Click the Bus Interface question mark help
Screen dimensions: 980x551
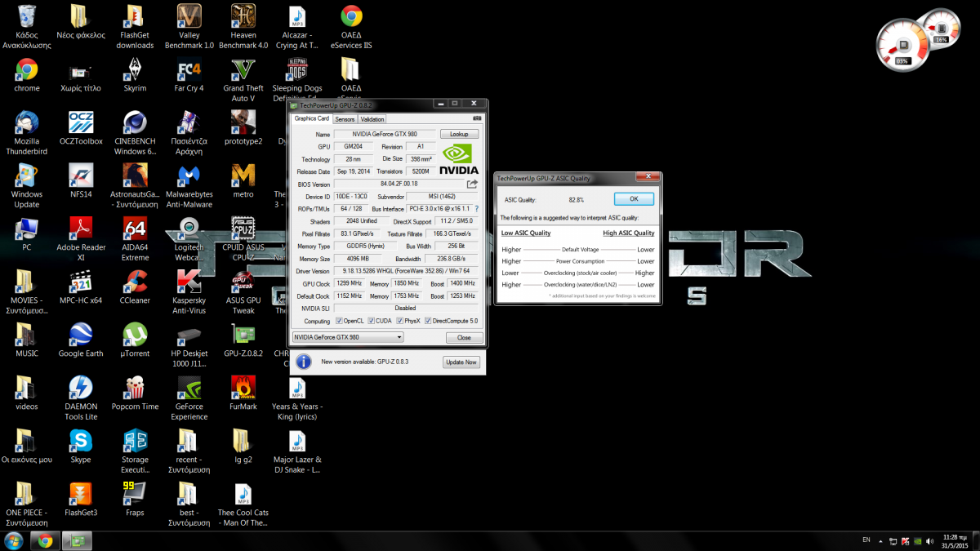pyautogui.click(x=477, y=209)
